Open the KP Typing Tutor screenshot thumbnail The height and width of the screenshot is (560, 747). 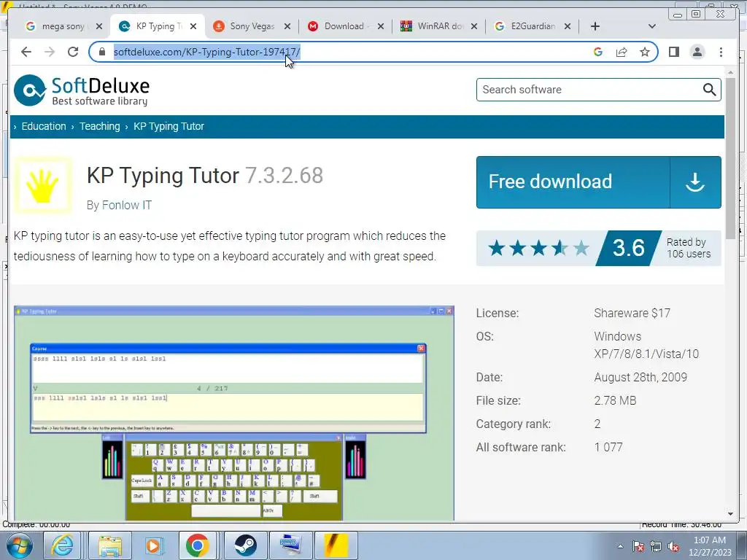point(234,413)
